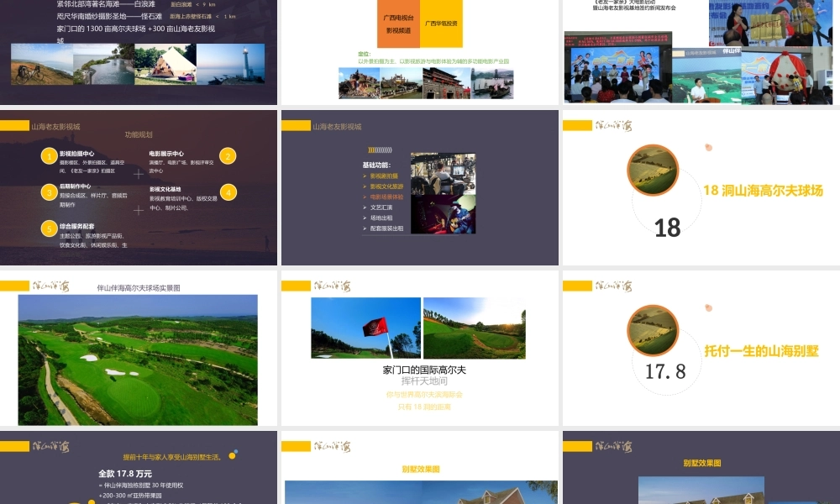Select the tent camping photo

[164, 64]
